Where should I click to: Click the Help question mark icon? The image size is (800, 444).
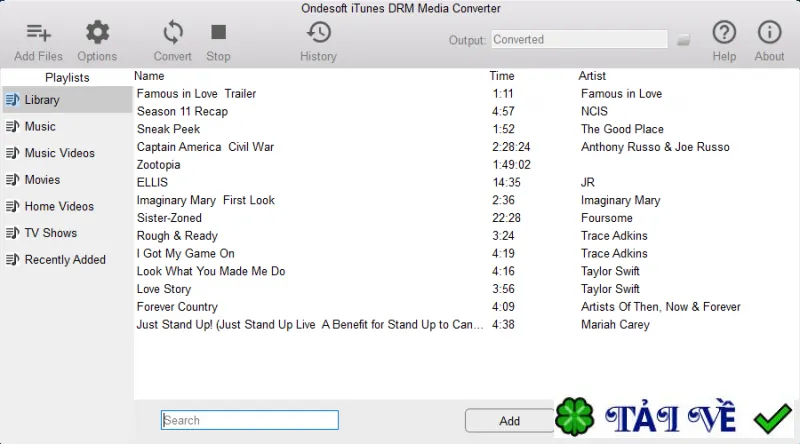pos(724,33)
